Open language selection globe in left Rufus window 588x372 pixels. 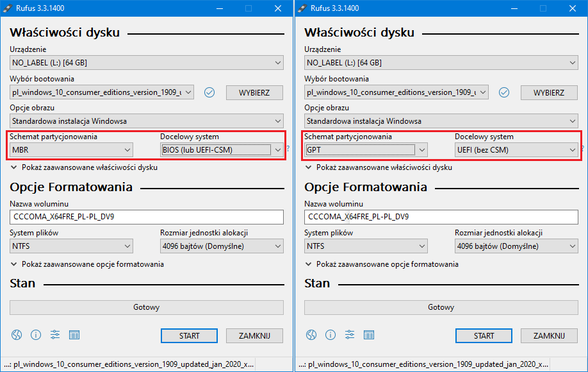[17, 335]
